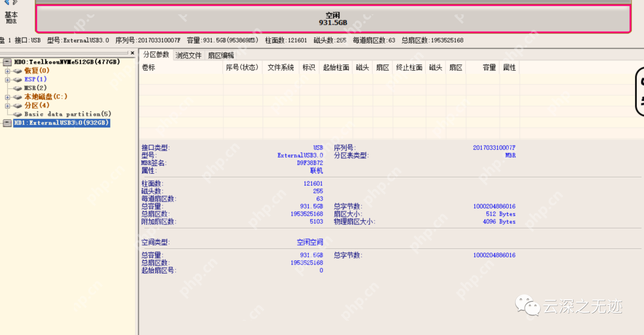This screenshot has height=335, width=644.
Task: Click the icon beside Basic data partition(5)
Action: pos(18,115)
